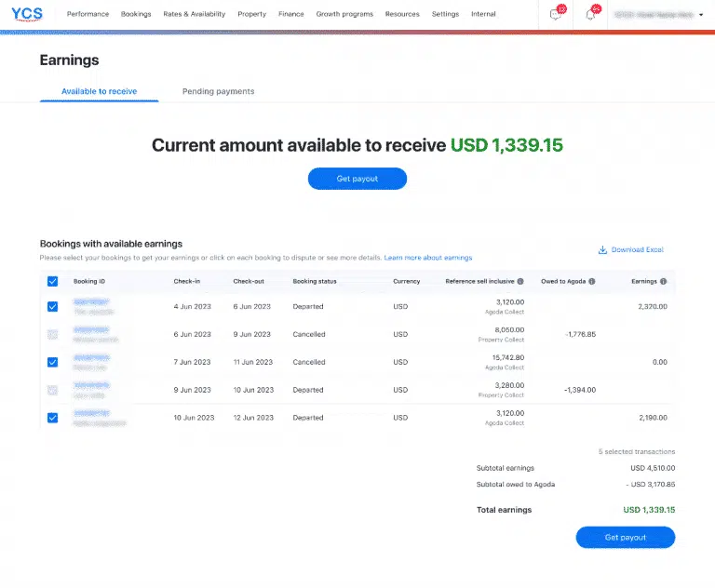The height and width of the screenshot is (588, 715).
Task: Expand the property account dropdown arrow
Action: (x=701, y=15)
